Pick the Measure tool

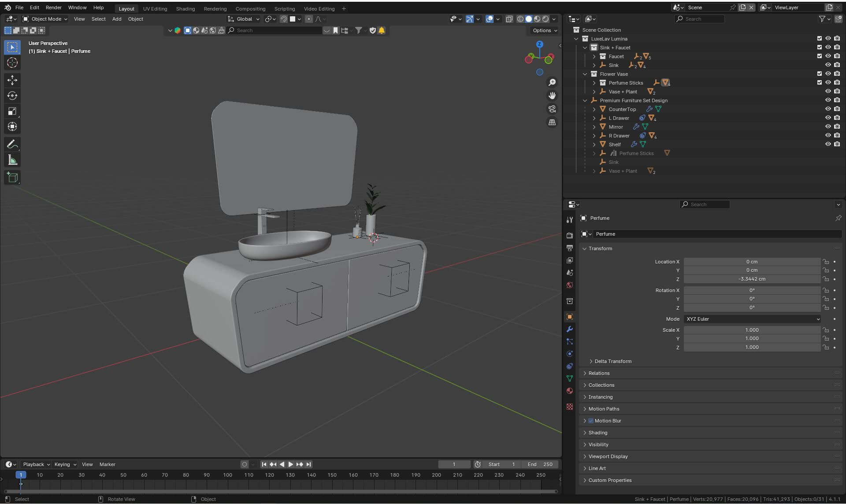[12, 160]
